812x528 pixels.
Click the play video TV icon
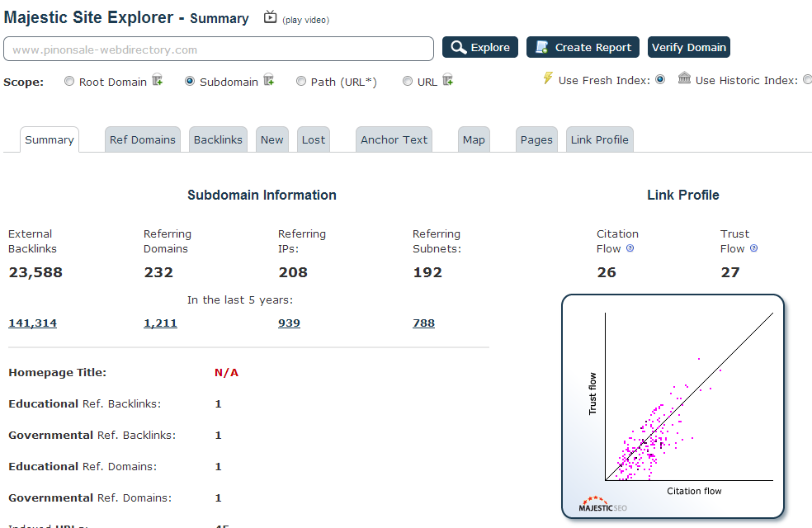270,17
